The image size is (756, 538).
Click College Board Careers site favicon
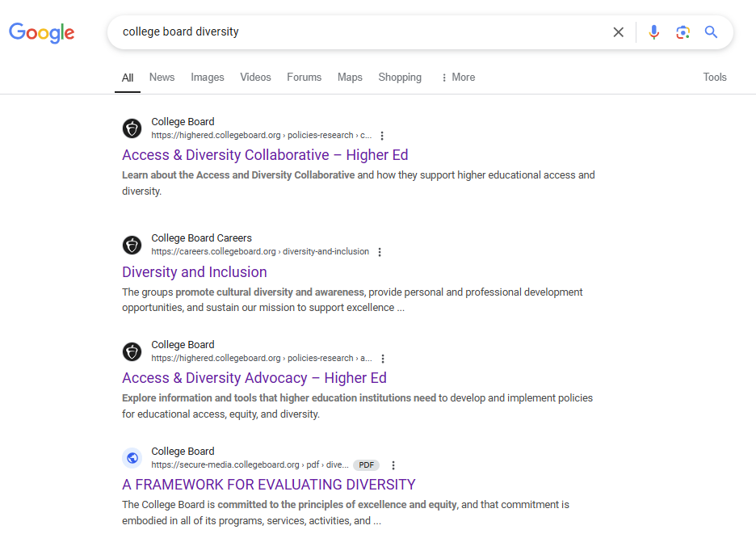point(132,245)
